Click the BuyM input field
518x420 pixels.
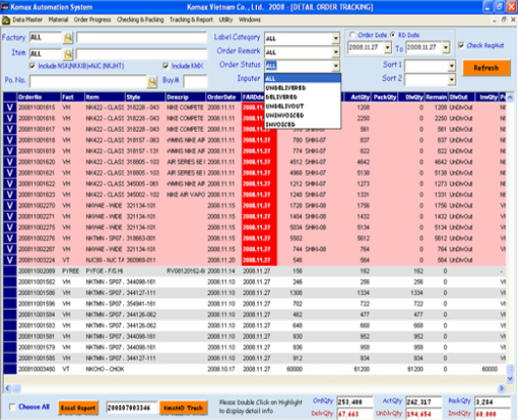[195, 81]
